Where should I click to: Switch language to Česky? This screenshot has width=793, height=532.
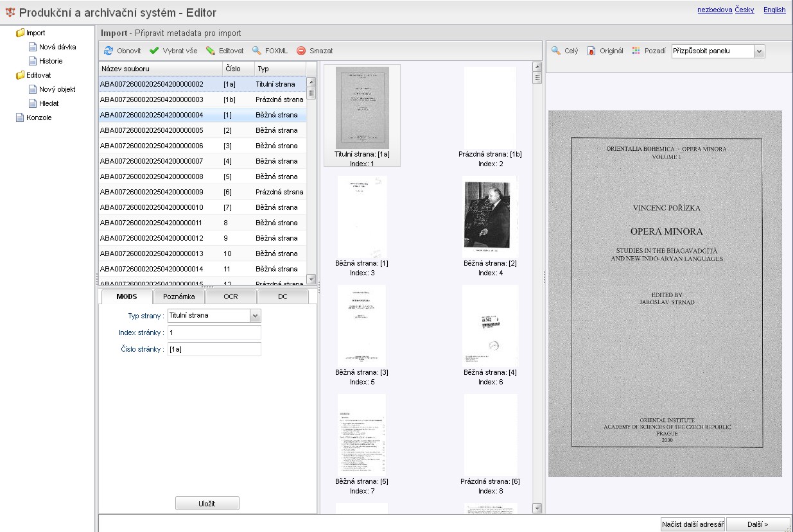click(x=745, y=10)
